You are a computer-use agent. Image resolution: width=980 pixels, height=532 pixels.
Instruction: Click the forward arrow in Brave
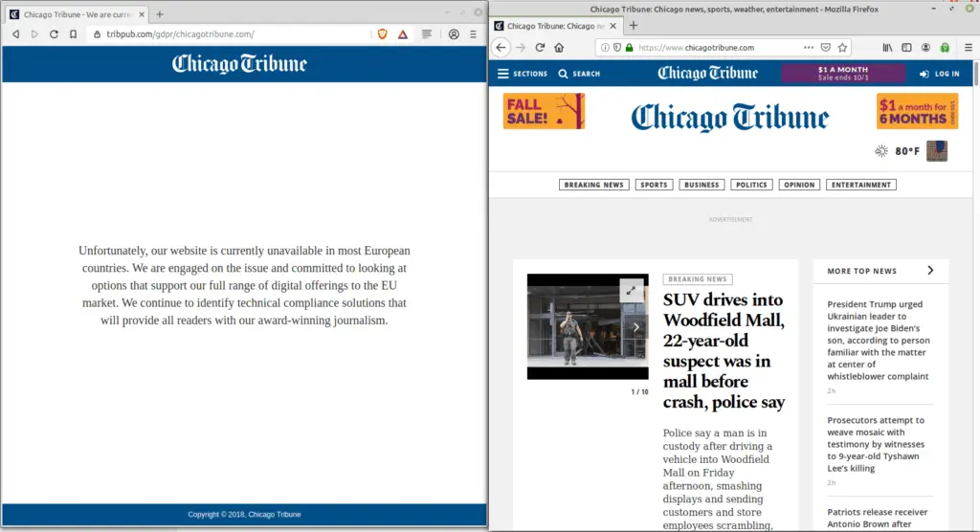tap(34, 34)
